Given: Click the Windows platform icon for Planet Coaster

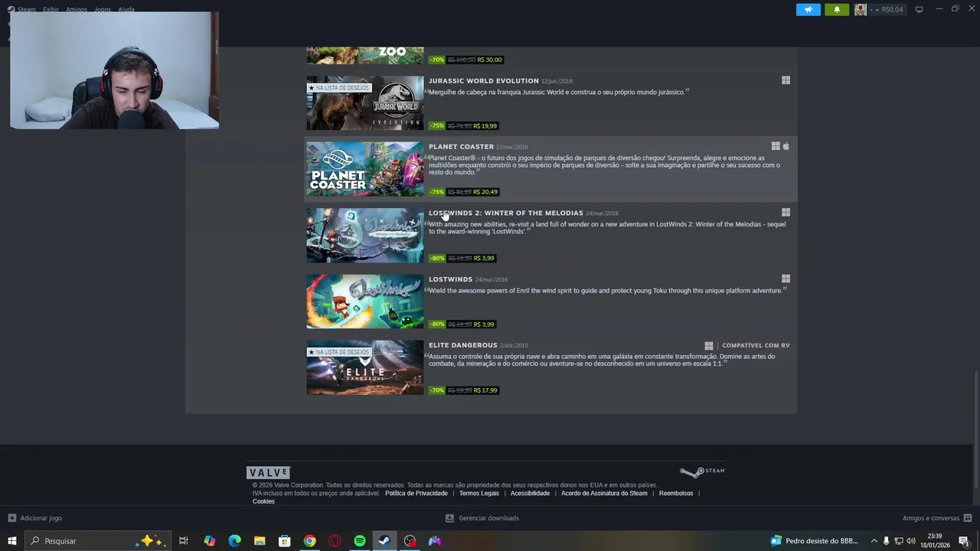Looking at the screenshot, I should 776,146.
